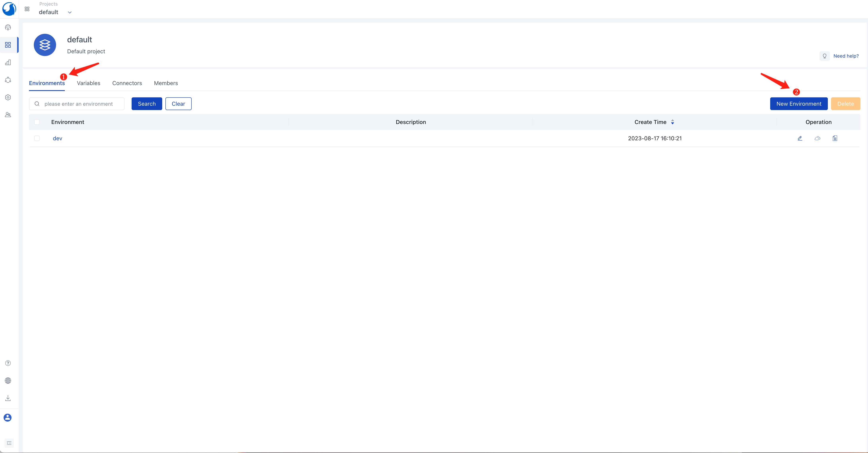Click the copy/clone icon for dev environment
Screen dimensions: 868x453
click(835, 138)
